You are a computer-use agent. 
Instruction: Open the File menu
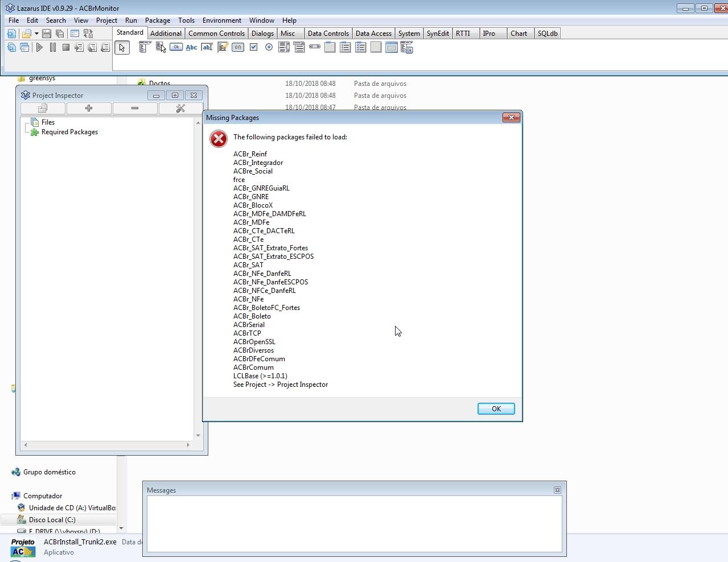coord(14,20)
